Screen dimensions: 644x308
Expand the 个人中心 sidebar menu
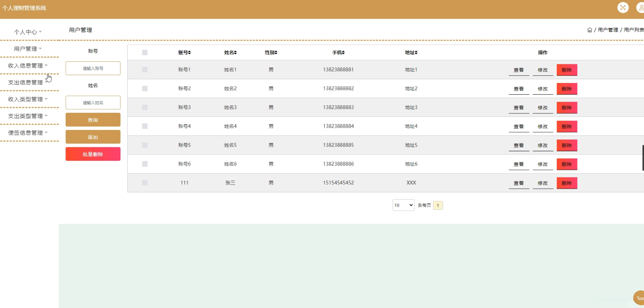point(27,32)
